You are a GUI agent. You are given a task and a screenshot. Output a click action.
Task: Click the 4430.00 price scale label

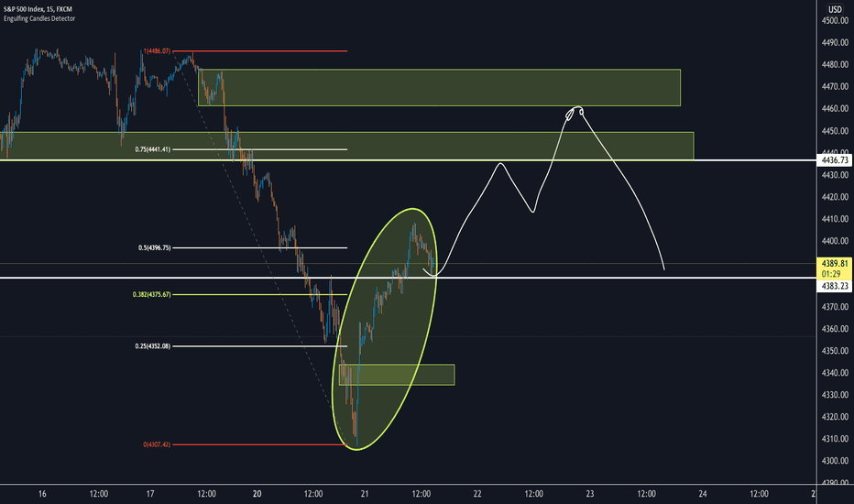coord(835,175)
